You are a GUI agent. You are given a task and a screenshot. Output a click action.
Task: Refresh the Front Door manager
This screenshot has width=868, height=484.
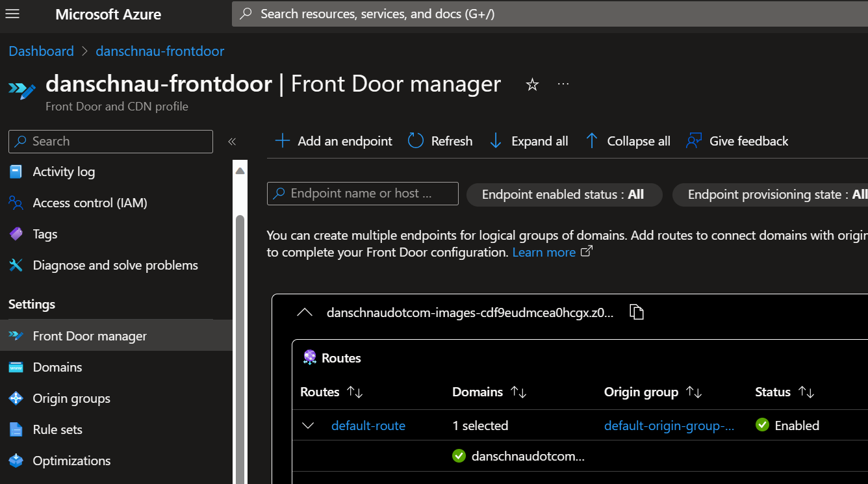point(440,141)
